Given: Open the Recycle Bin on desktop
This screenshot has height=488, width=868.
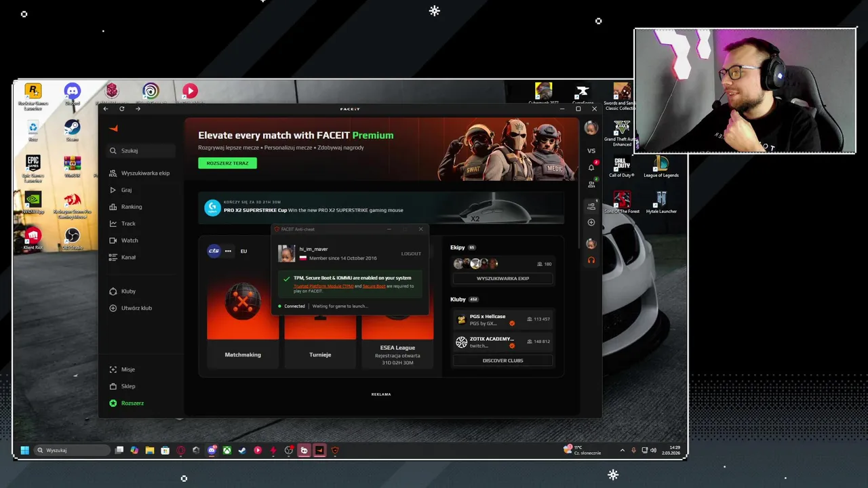Looking at the screenshot, I should (x=33, y=130).
